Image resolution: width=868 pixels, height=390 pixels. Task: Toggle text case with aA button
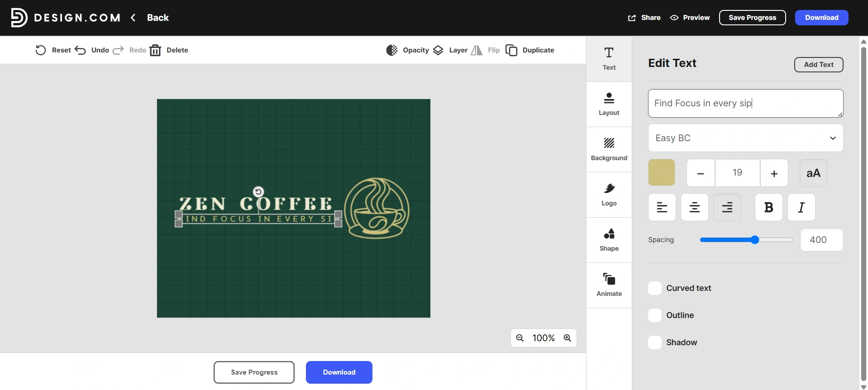pyautogui.click(x=814, y=173)
